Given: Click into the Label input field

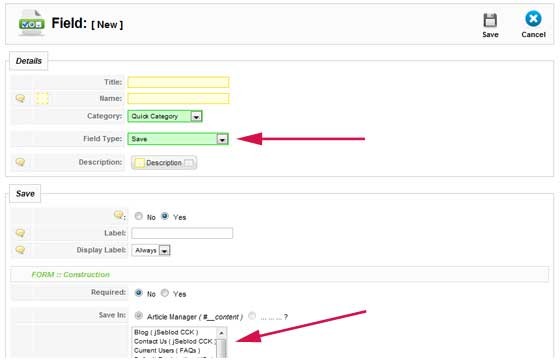Looking at the screenshot, I should coord(182,233).
